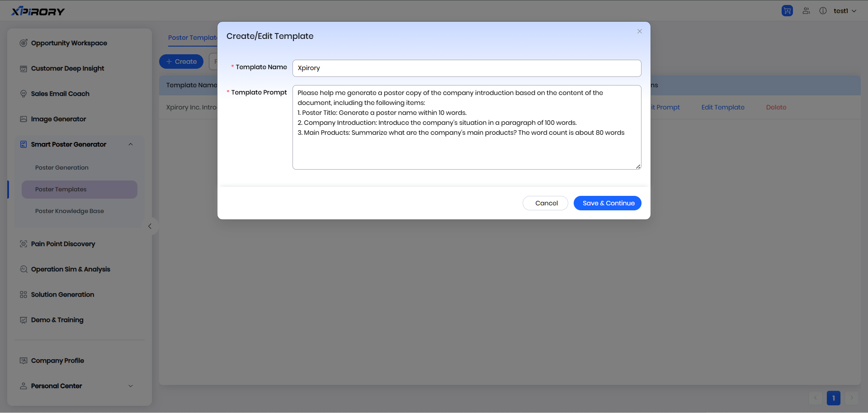This screenshot has height=413, width=868.
Task: Click the Image Generator picture icon
Action: click(24, 119)
